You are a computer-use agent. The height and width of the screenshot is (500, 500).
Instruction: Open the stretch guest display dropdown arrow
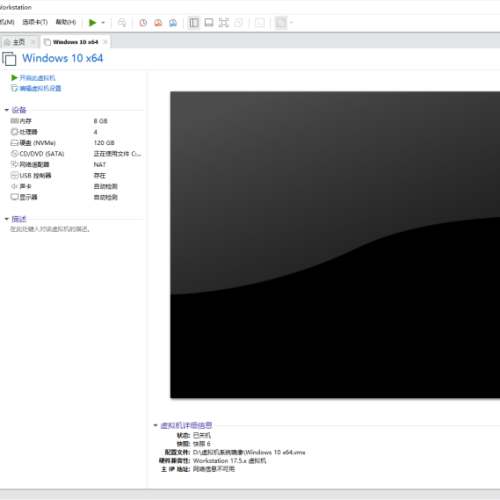291,23
